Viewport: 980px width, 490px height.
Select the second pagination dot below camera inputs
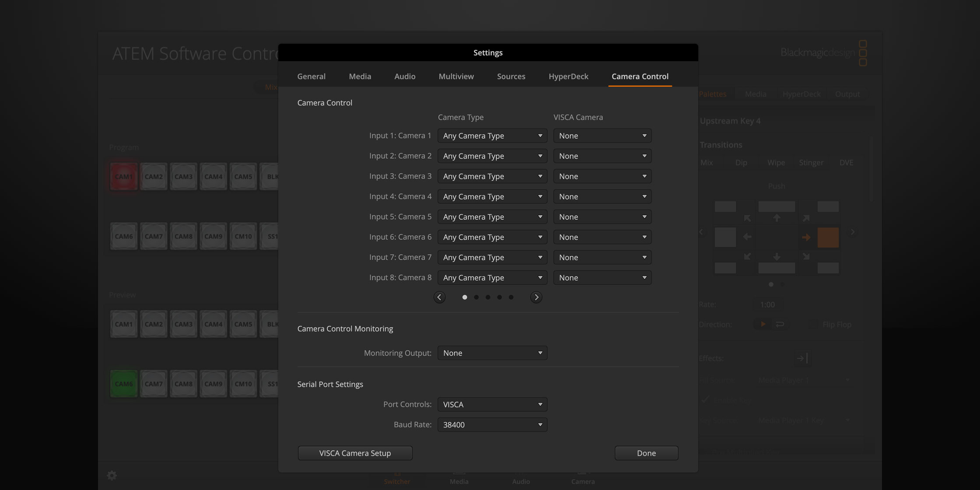click(476, 297)
